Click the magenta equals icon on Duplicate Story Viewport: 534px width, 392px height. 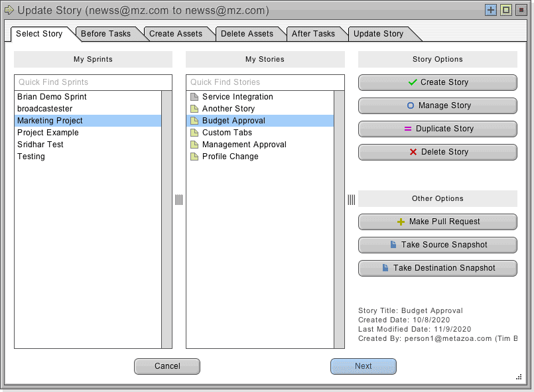[408, 129]
